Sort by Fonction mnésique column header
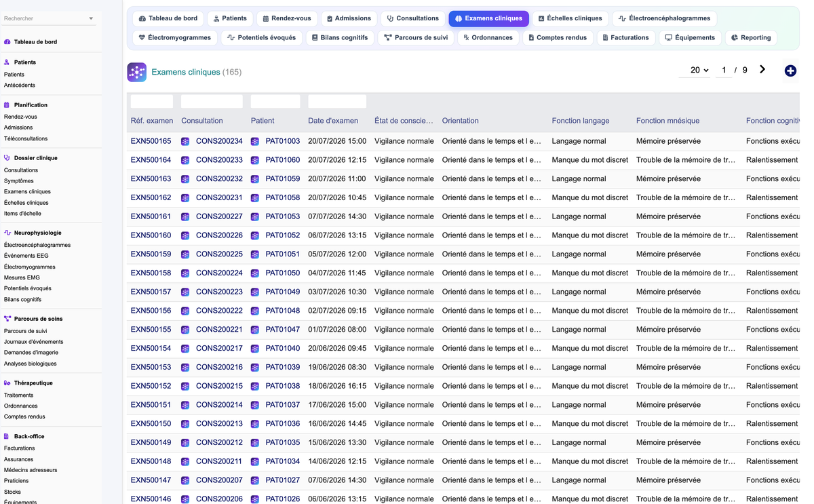Image resolution: width=814 pixels, height=504 pixels. (x=668, y=121)
